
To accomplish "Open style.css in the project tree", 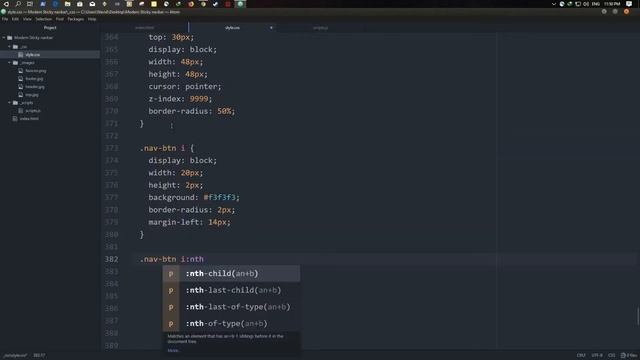I will point(32,55).
